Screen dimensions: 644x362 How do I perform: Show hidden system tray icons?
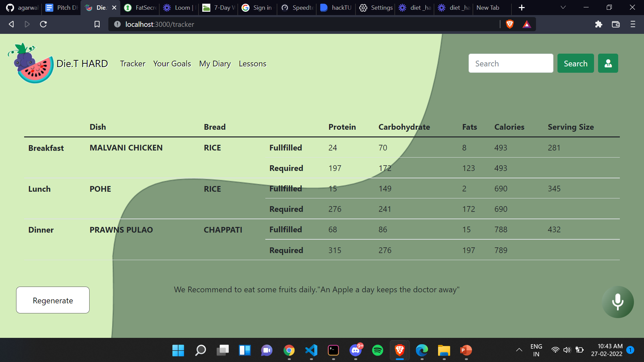click(x=519, y=350)
